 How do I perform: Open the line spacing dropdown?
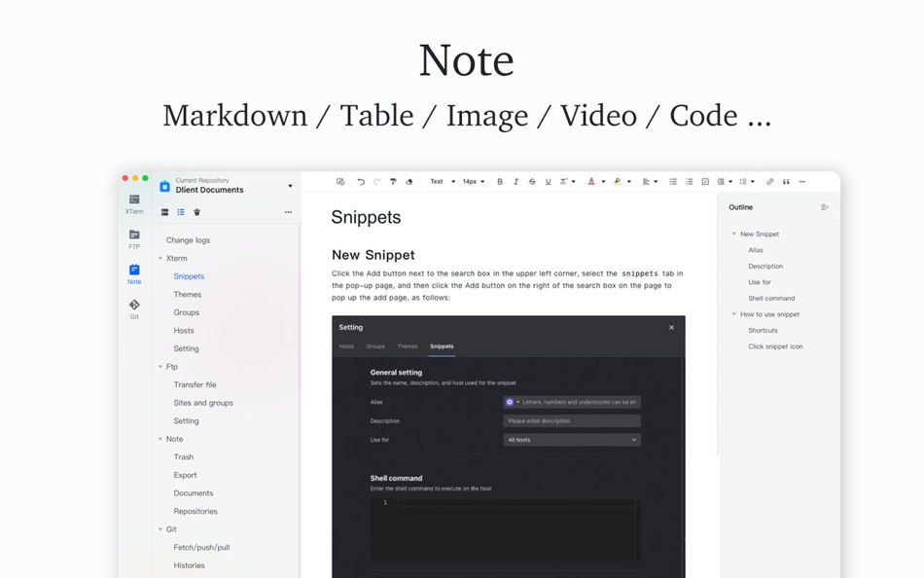pos(747,182)
